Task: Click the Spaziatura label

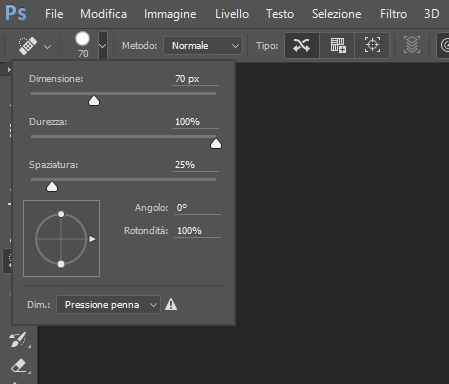Action: coord(53,165)
